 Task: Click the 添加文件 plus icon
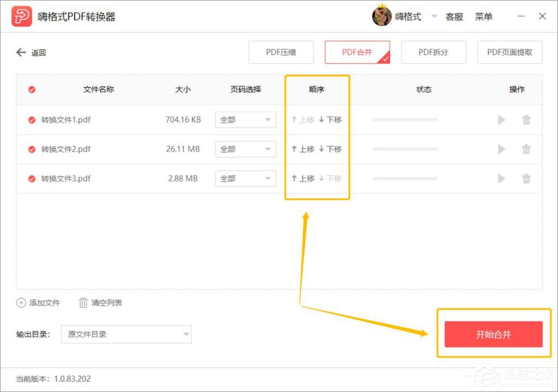click(21, 303)
